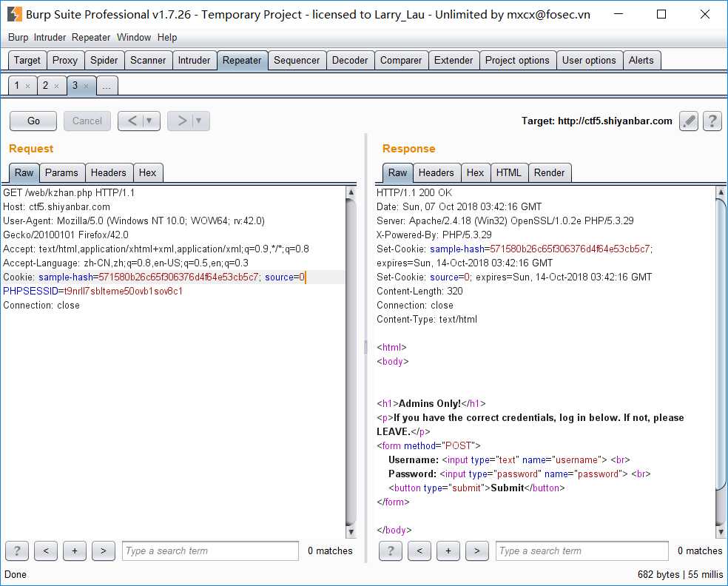The height and width of the screenshot is (586, 728).
Task: Open response search help question-mark button
Action: (x=391, y=551)
